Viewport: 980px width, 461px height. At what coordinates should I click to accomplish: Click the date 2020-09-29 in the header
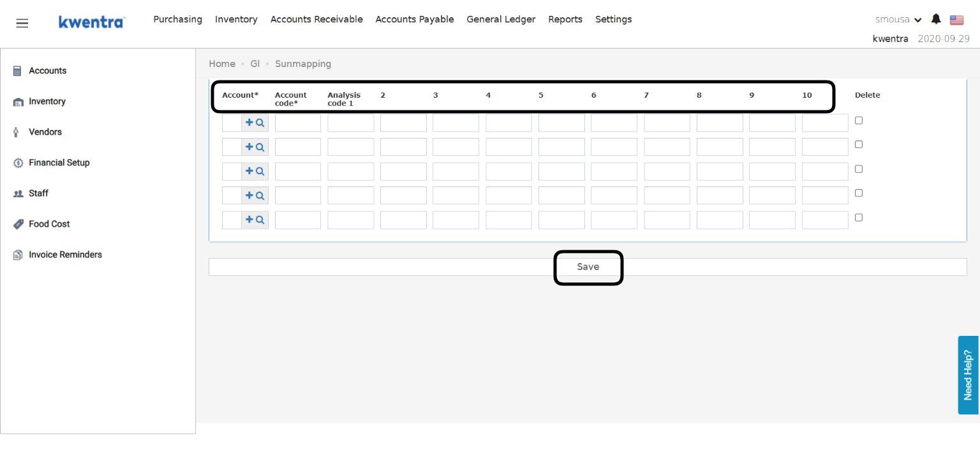944,38
